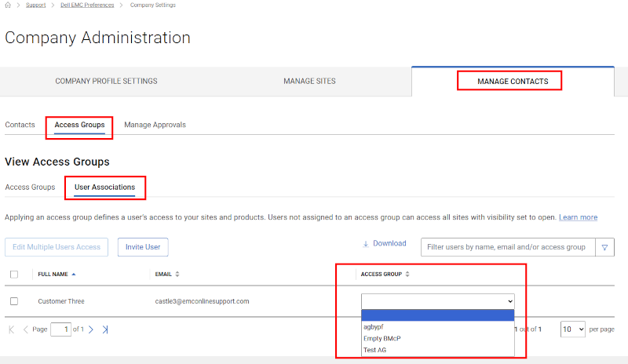628x364 pixels.
Task: Check the select-all header checkbox
Action: pyautogui.click(x=14, y=274)
